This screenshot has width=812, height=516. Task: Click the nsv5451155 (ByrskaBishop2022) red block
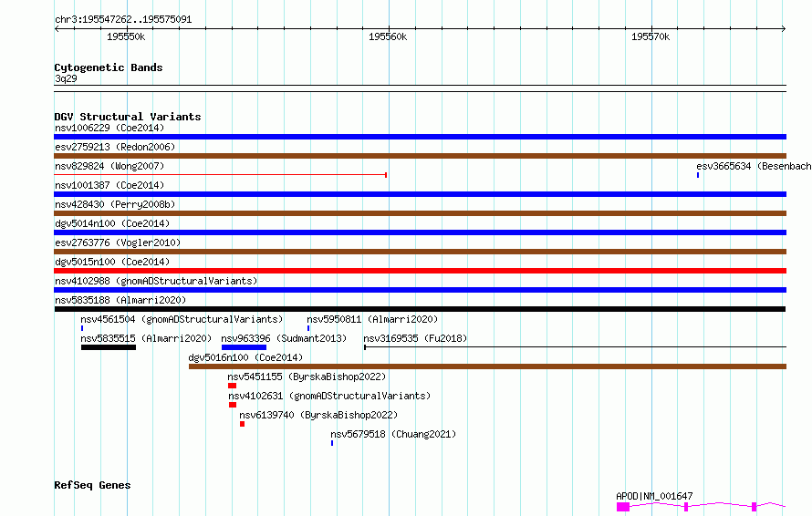coord(232,386)
